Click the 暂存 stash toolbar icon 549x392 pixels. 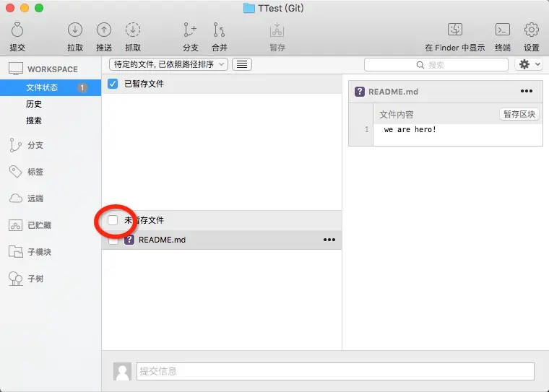point(277,30)
